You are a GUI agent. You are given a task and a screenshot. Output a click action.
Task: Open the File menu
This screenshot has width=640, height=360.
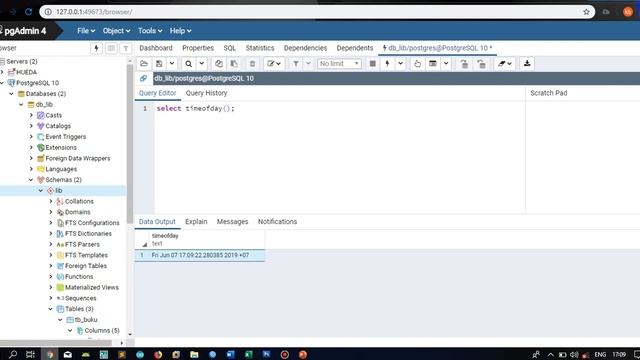[x=86, y=31]
